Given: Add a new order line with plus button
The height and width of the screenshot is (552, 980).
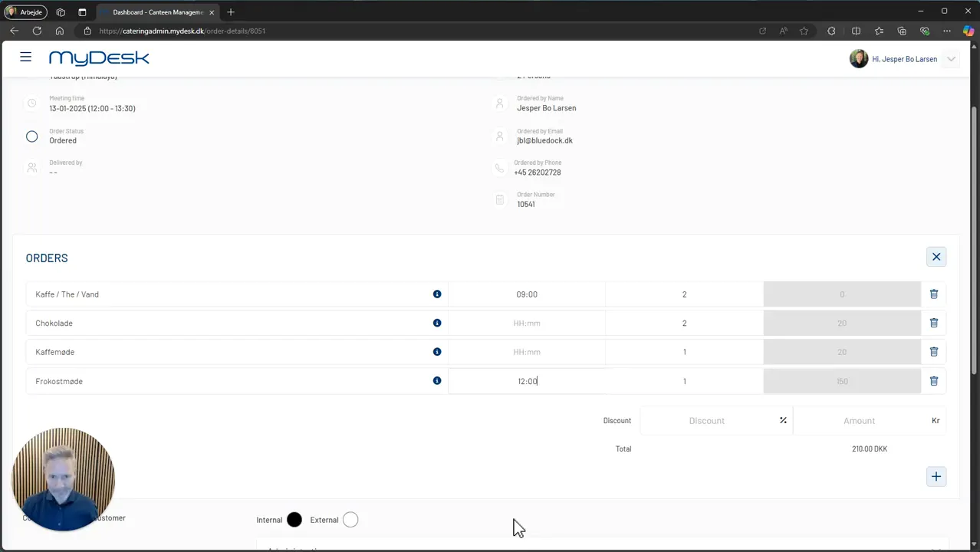Looking at the screenshot, I should coord(936,477).
